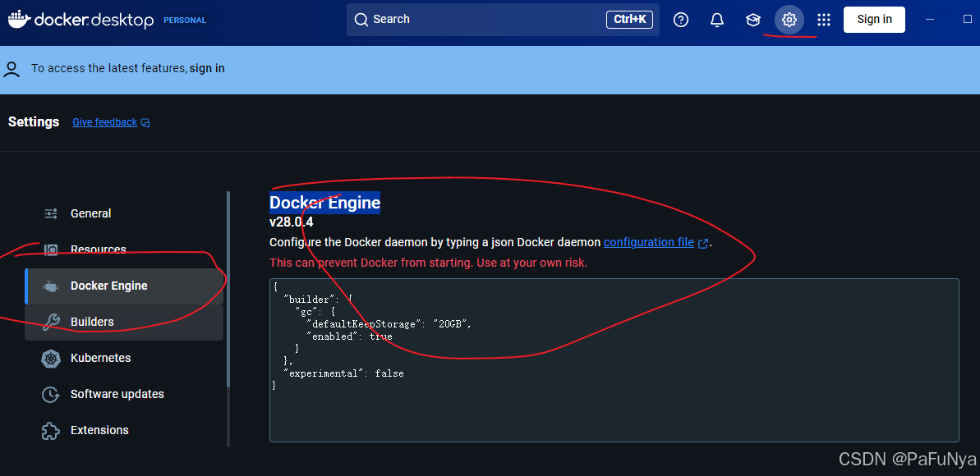
Task: Click the Extensions puzzle piece icon
Action: point(51,431)
